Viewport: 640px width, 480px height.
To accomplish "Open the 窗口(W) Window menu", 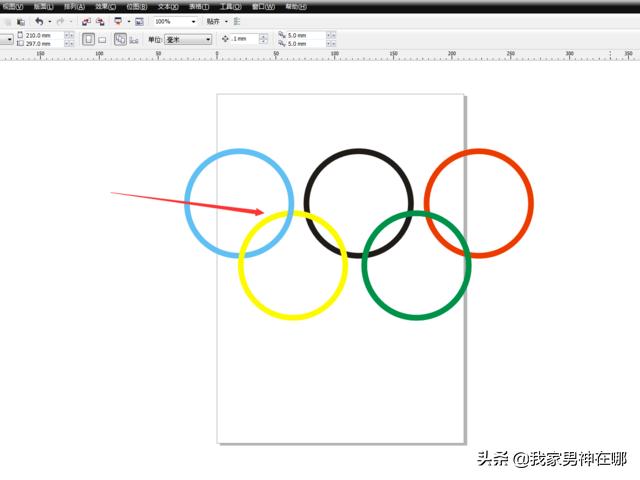I will pos(263,7).
